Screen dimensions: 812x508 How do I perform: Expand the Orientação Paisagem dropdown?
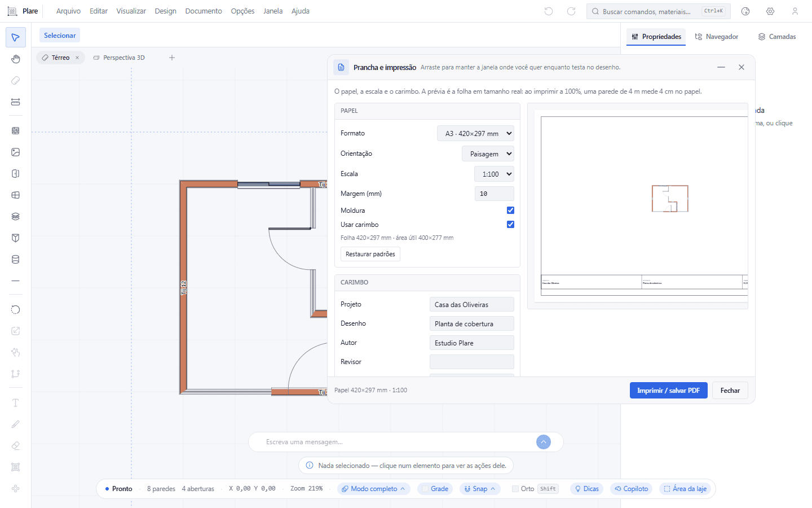pyautogui.click(x=488, y=154)
